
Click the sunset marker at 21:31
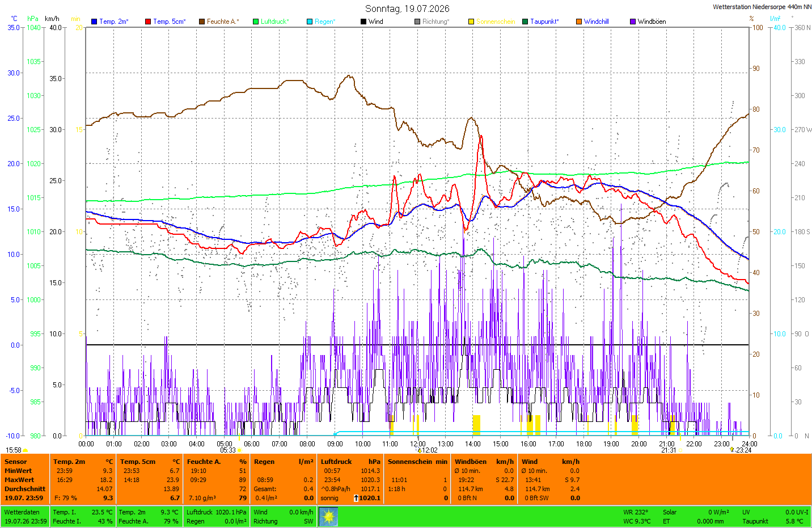click(x=680, y=450)
